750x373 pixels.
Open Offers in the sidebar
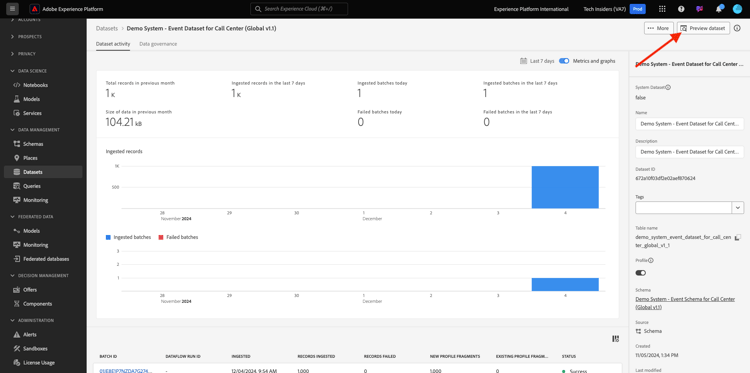click(x=30, y=290)
